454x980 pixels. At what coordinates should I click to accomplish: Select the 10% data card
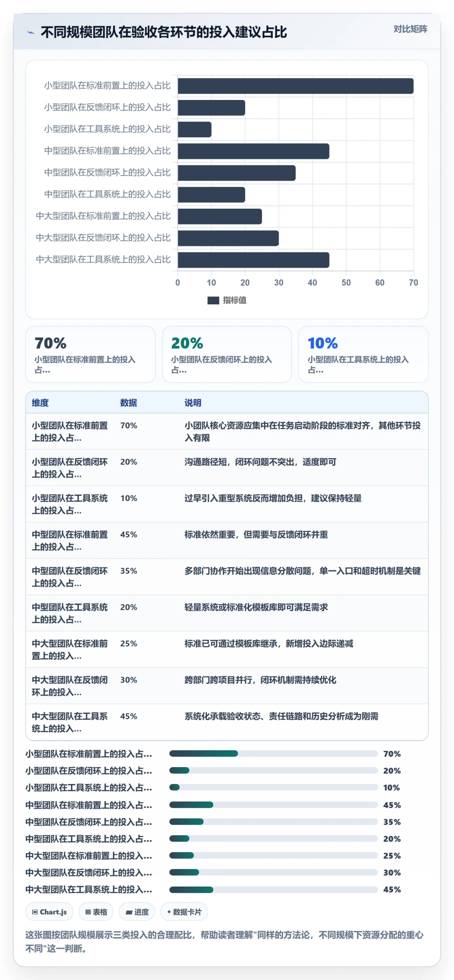(363, 354)
